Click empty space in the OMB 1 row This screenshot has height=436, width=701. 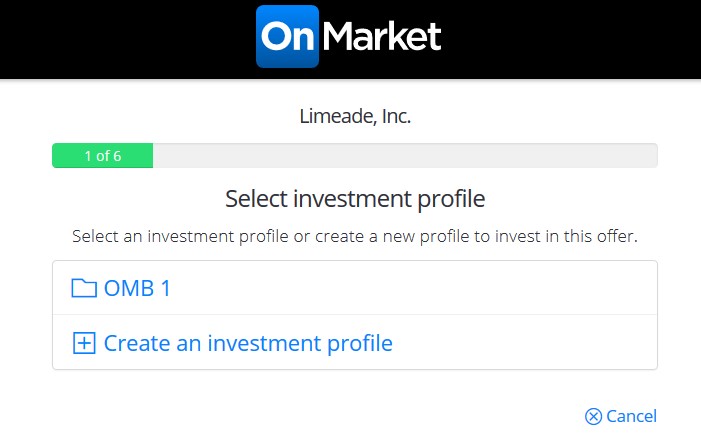(411, 288)
